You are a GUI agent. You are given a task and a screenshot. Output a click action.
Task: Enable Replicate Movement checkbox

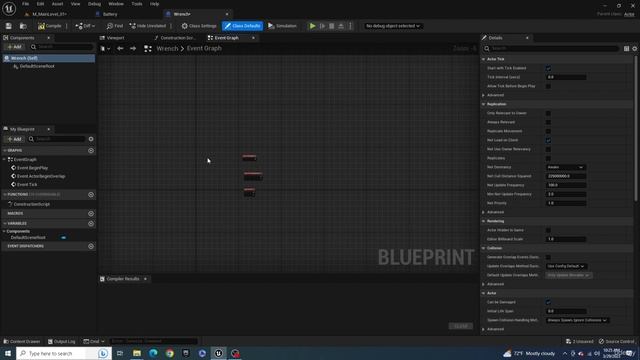point(548,131)
